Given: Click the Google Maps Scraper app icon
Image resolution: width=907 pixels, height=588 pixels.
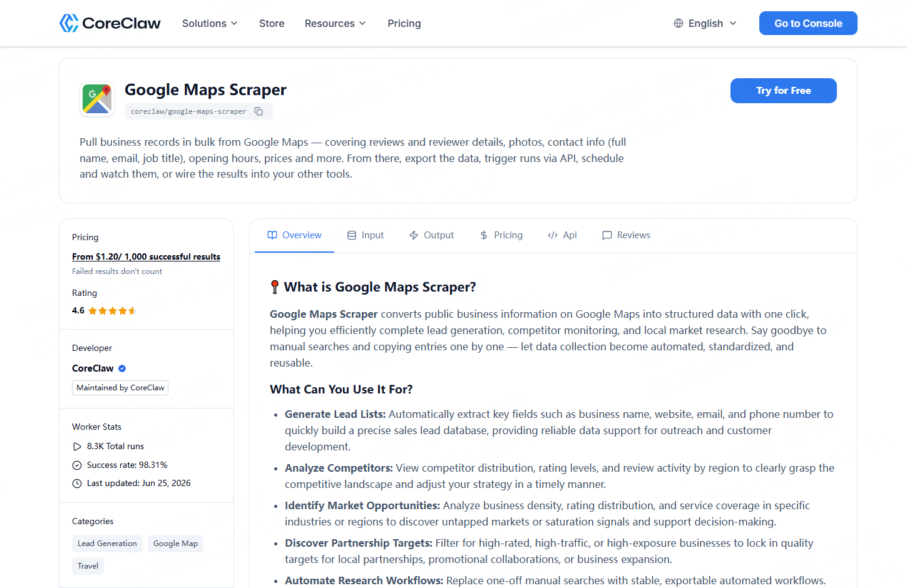Looking at the screenshot, I should coord(97,99).
